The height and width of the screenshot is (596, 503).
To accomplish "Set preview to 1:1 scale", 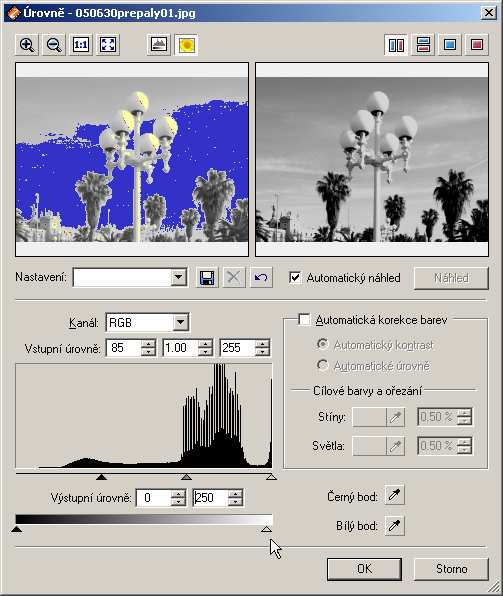I will tap(81, 45).
